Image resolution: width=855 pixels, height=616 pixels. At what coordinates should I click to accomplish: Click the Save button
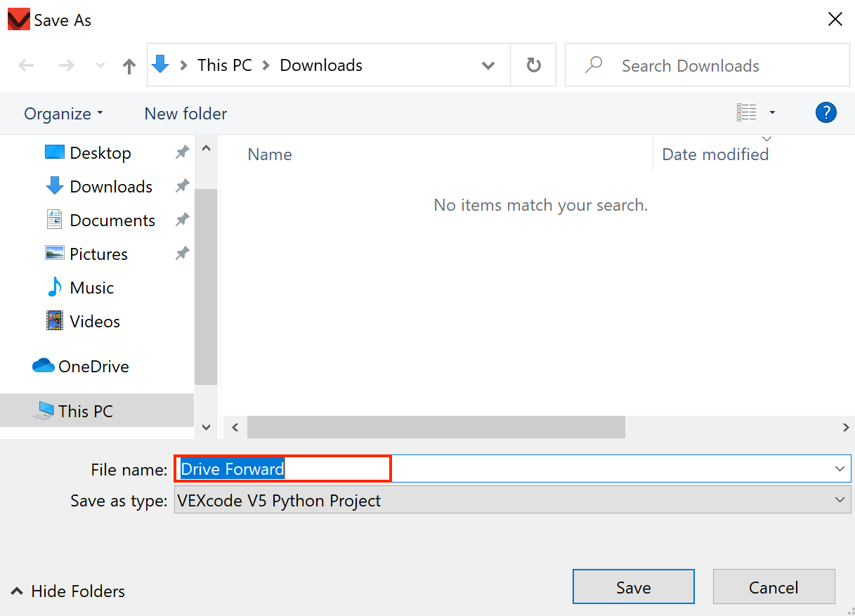point(633,586)
